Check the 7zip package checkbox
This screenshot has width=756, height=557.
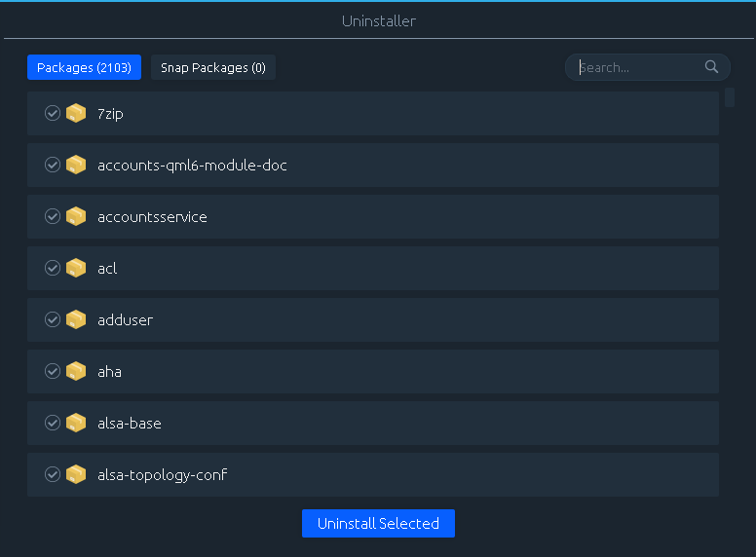53,113
